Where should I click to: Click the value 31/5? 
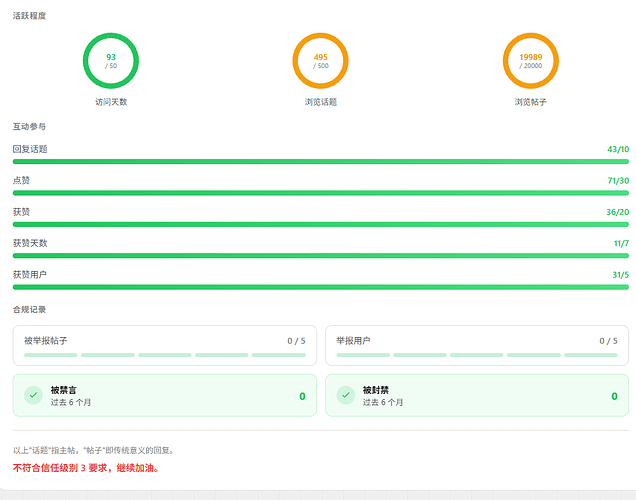point(620,275)
